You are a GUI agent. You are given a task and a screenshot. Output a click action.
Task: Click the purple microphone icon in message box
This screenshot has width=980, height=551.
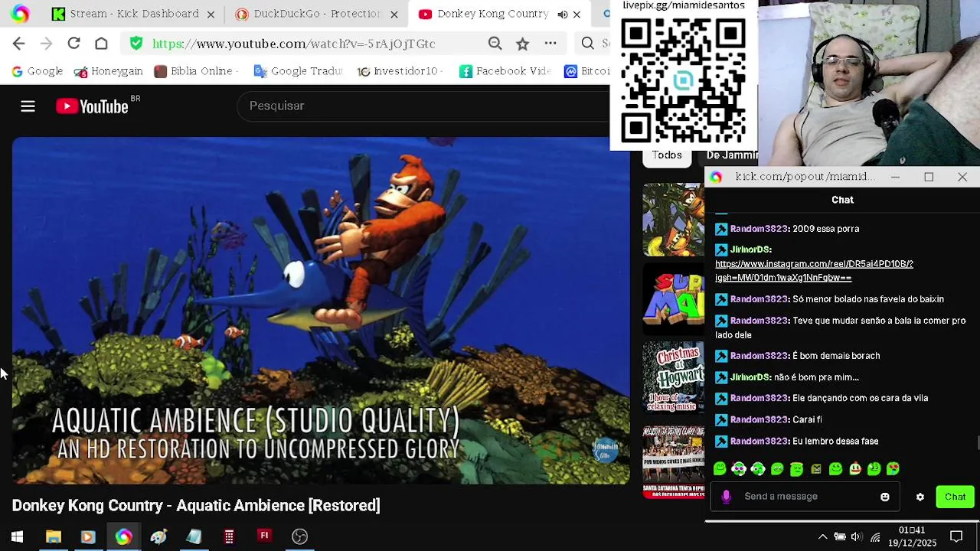pos(726,497)
